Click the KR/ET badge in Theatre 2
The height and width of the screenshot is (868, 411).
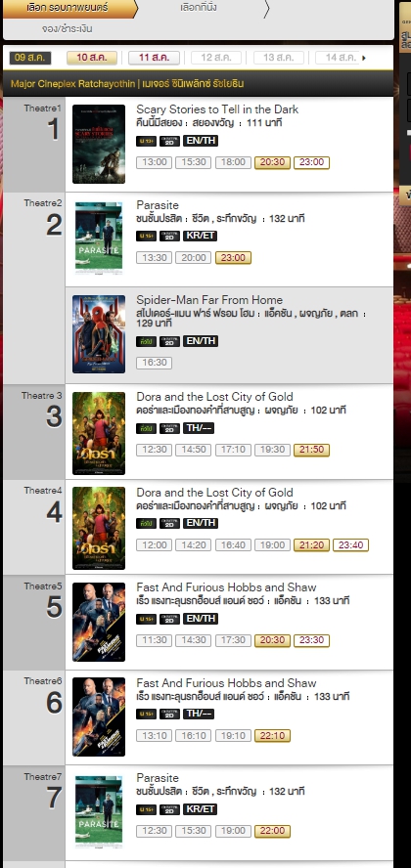click(x=200, y=237)
